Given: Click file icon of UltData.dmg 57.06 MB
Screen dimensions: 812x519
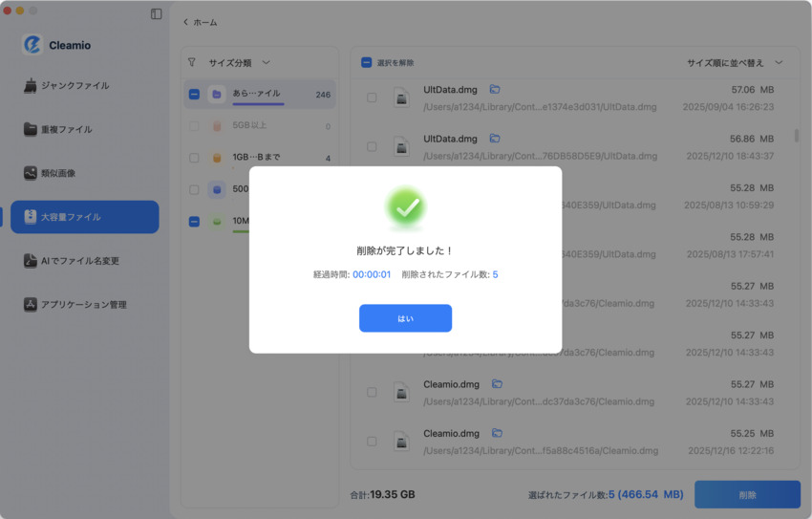Looking at the screenshot, I should (401, 97).
